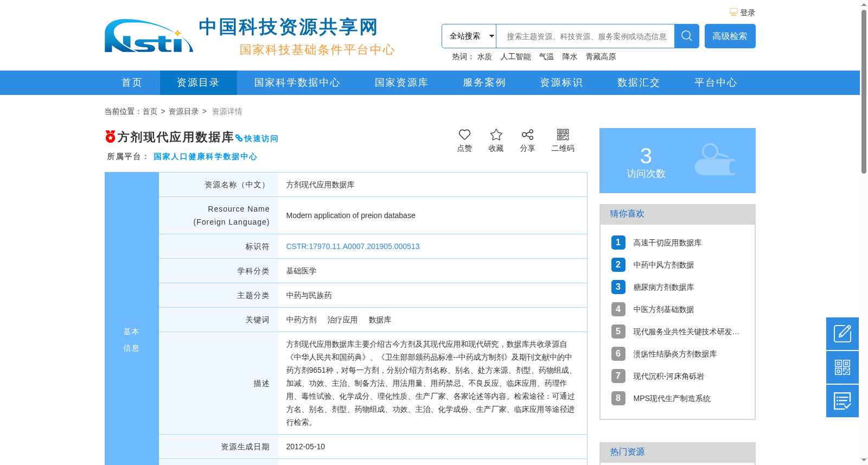Open 高级检索 advanced search
The height and width of the screenshot is (465, 868).
tap(730, 36)
